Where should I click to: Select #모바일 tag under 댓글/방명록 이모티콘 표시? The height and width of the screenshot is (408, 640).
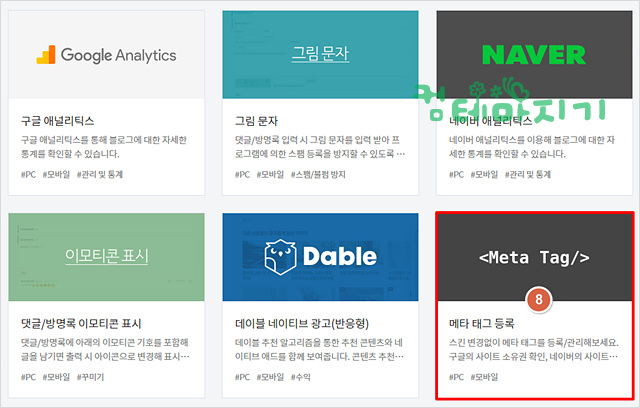(56, 377)
